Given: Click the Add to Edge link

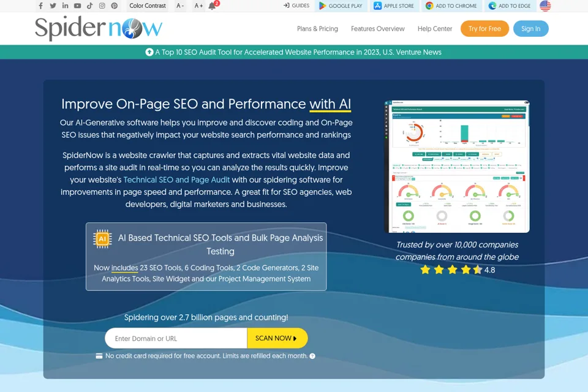Looking at the screenshot, I should pyautogui.click(x=510, y=6).
